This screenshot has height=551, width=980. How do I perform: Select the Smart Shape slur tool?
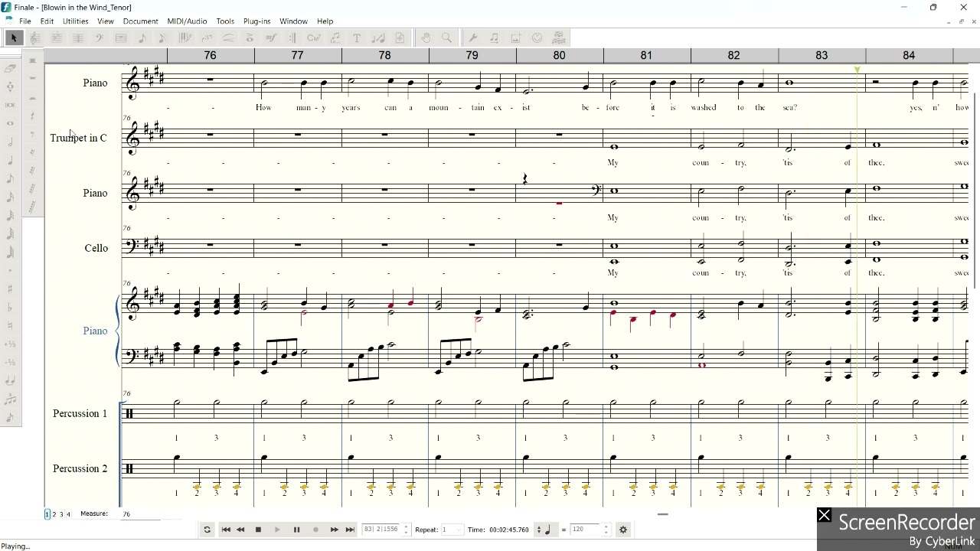point(229,37)
